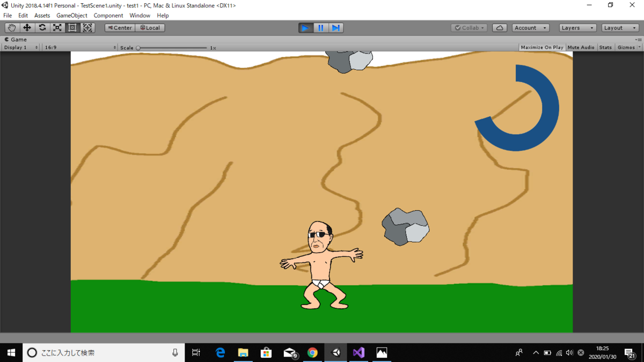Open the Assets menu
This screenshot has height=362, width=644.
pyautogui.click(x=42, y=16)
